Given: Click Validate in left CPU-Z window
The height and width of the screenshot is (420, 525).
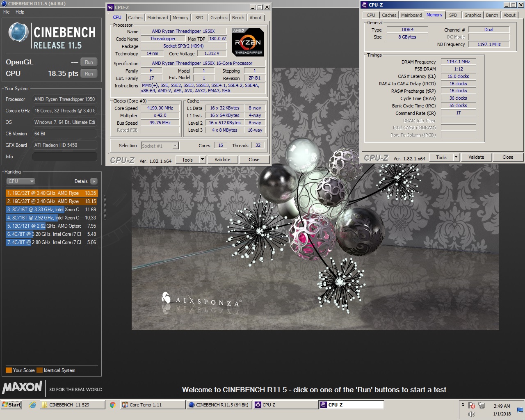Looking at the screenshot, I should tap(222, 160).
